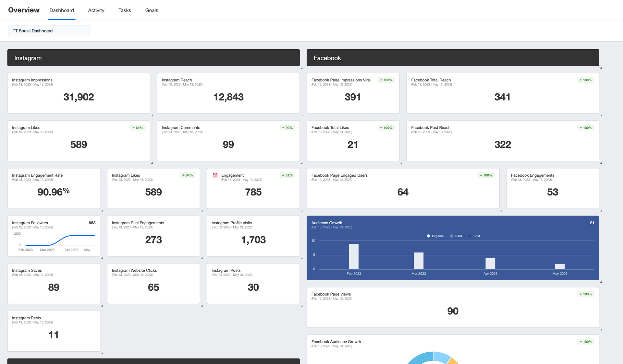Click the Instagram logo icon on Engagement widget
Screen dimensions: 623x364
(215, 175)
